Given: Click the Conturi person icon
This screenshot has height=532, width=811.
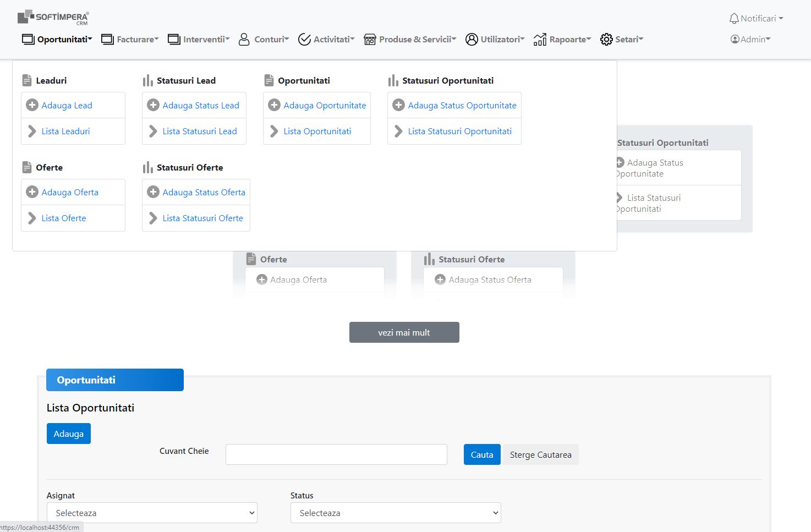Looking at the screenshot, I should tap(244, 39).
